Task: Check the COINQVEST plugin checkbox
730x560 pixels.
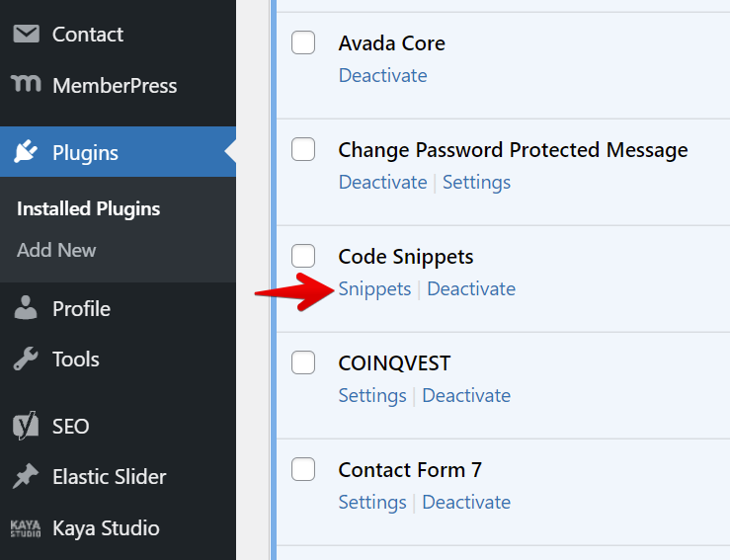Action: point(303,362)
